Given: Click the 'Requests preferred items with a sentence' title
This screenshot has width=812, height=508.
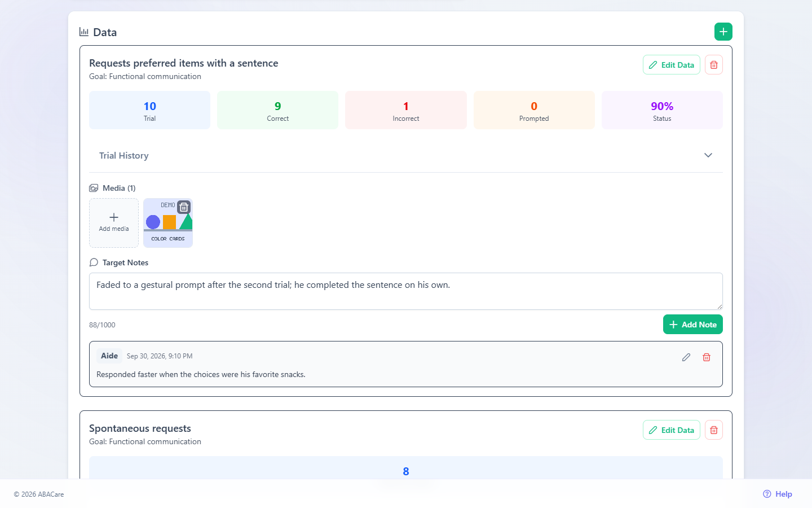Looking at the screenshot, I should [x=184, y=63].
